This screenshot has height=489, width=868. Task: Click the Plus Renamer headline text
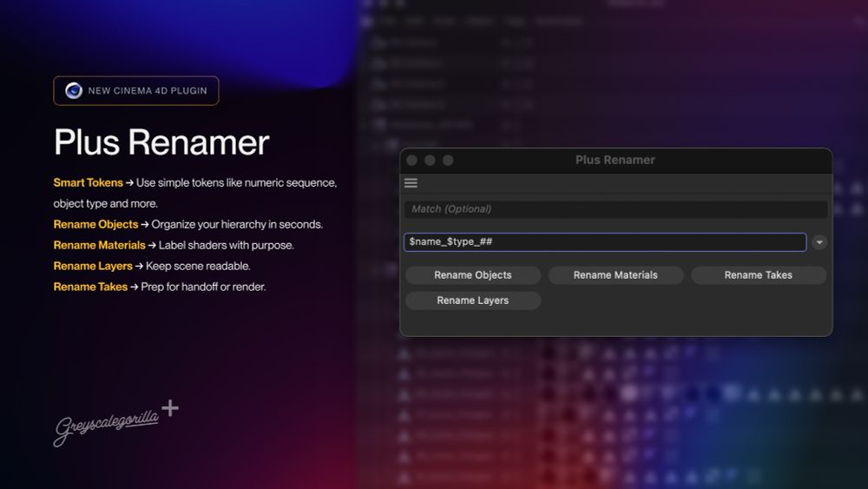161,142
